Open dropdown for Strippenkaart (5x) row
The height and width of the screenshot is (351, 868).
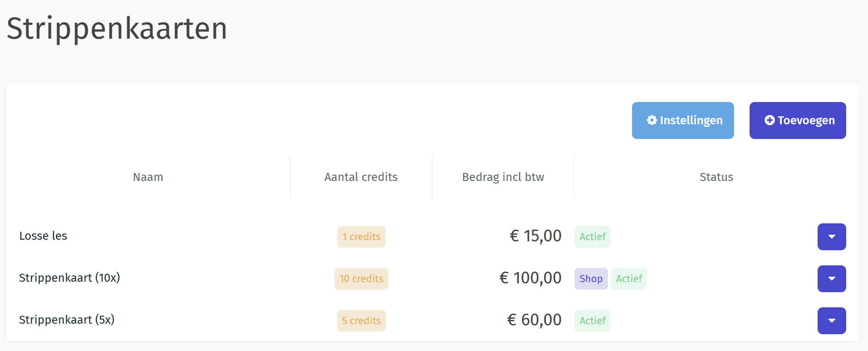(831, 321)
